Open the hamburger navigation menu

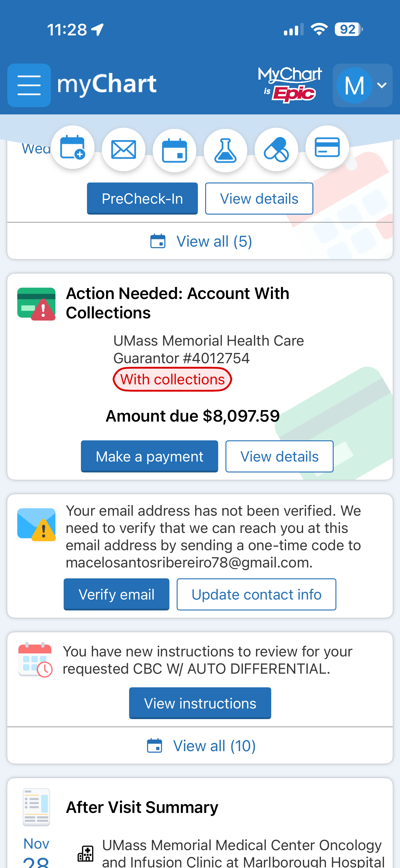point(29,85)
